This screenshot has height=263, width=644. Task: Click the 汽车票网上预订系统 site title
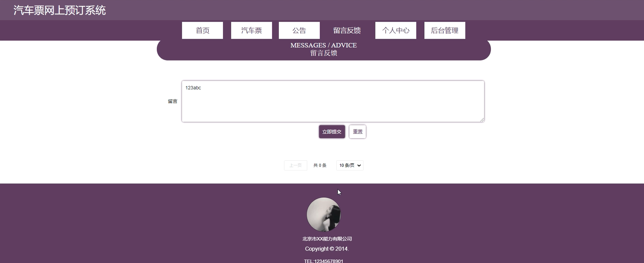[59, 10]
